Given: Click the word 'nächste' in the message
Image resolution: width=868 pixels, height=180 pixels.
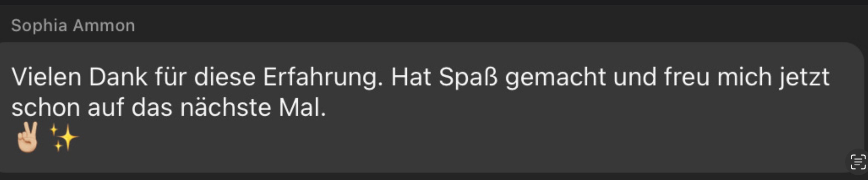Looking at the screenshot, I should click(x=225, y=108).
